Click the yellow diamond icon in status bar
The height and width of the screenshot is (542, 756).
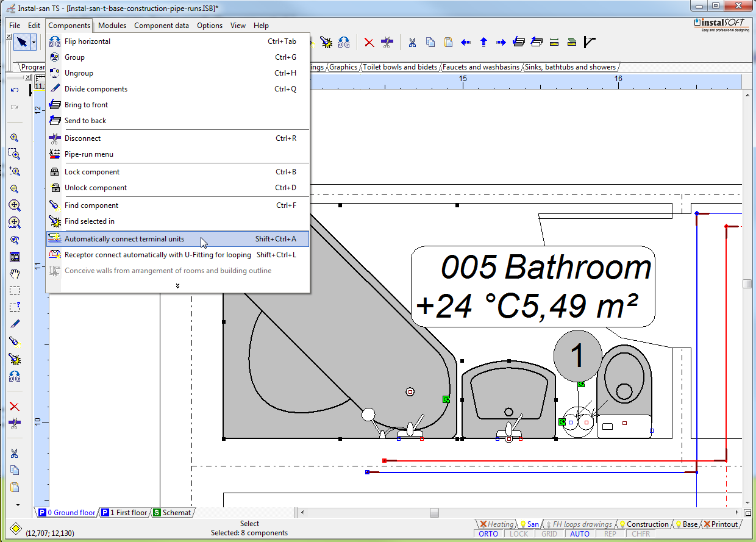click(16, 528)
